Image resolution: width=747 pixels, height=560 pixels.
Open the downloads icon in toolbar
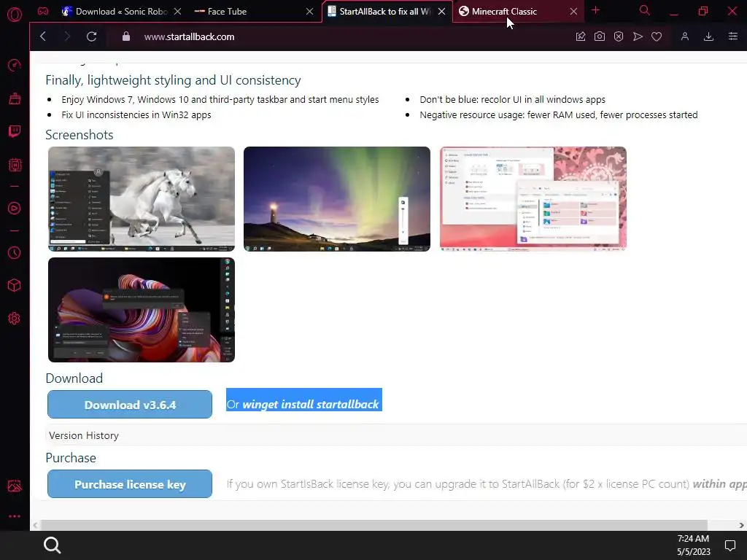point(708,36)
